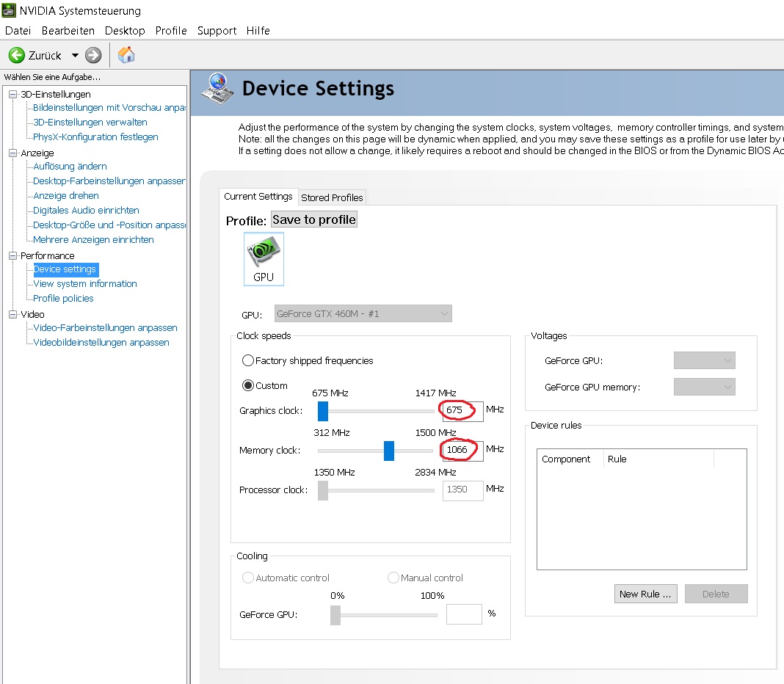This screenshot has width=784, height=684.
Task: Select Device settings in the tree
Action: tap(65, 269)
